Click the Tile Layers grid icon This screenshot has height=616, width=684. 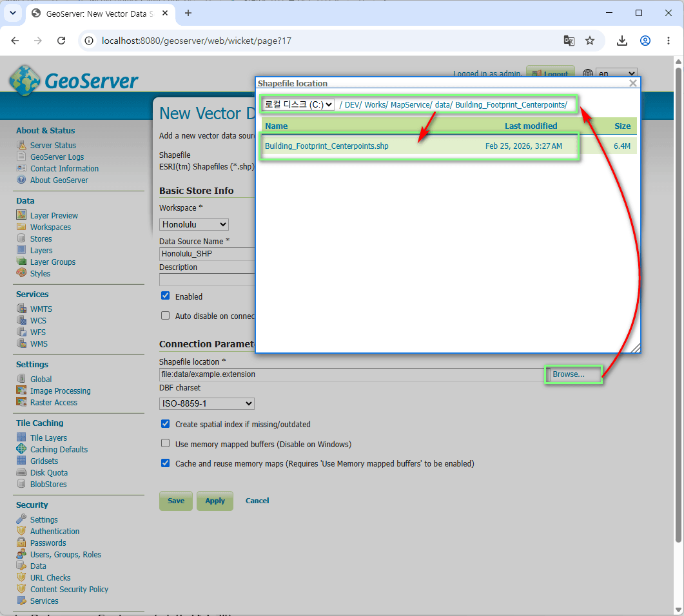pyautogui.click(x=21, y=438)
